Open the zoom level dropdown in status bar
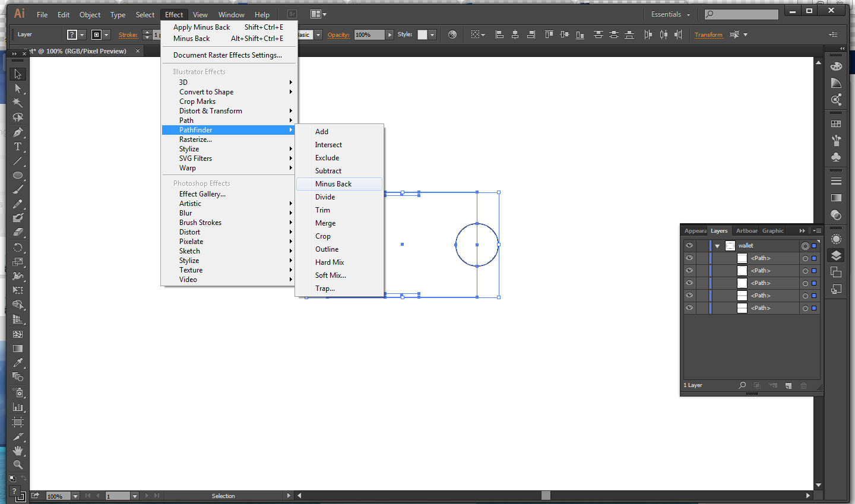 click(75, 496)
